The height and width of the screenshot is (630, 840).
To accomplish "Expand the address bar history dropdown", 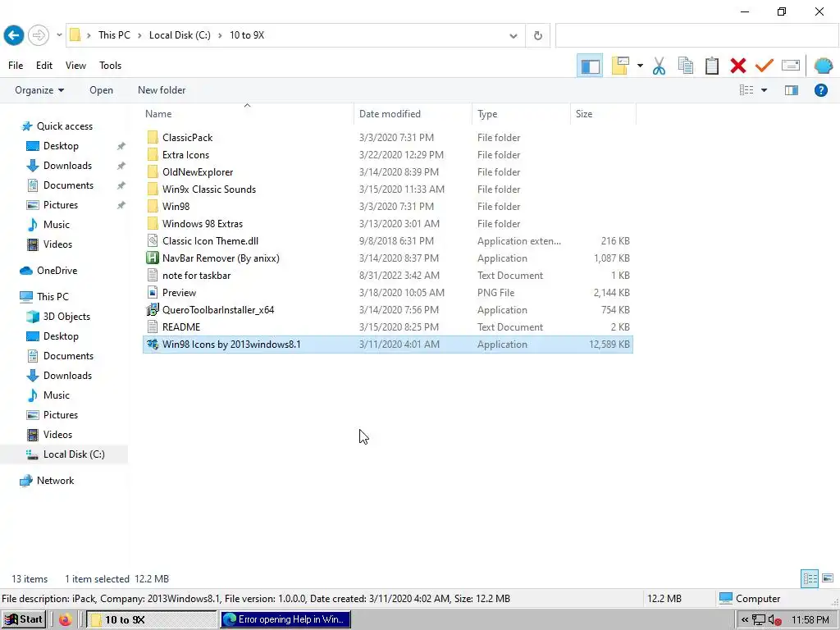I will point(514,36).
